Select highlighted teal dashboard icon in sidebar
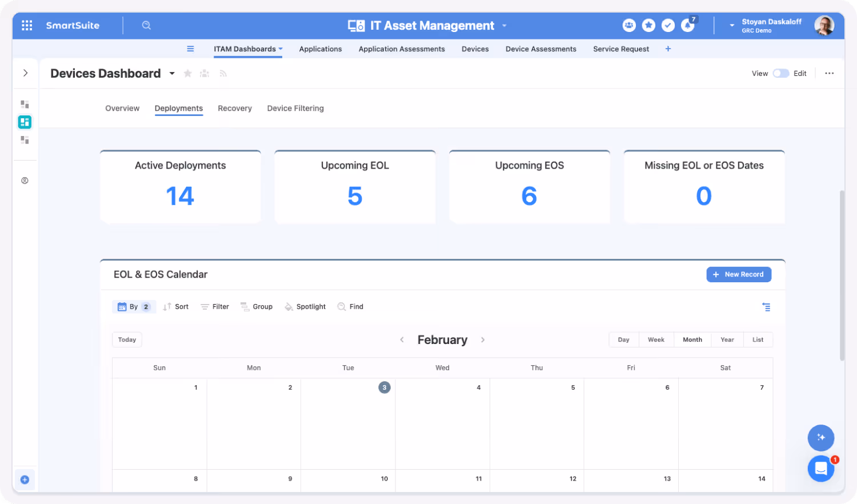The height and width of the screenshot is (504, 857). pos(25,122)
